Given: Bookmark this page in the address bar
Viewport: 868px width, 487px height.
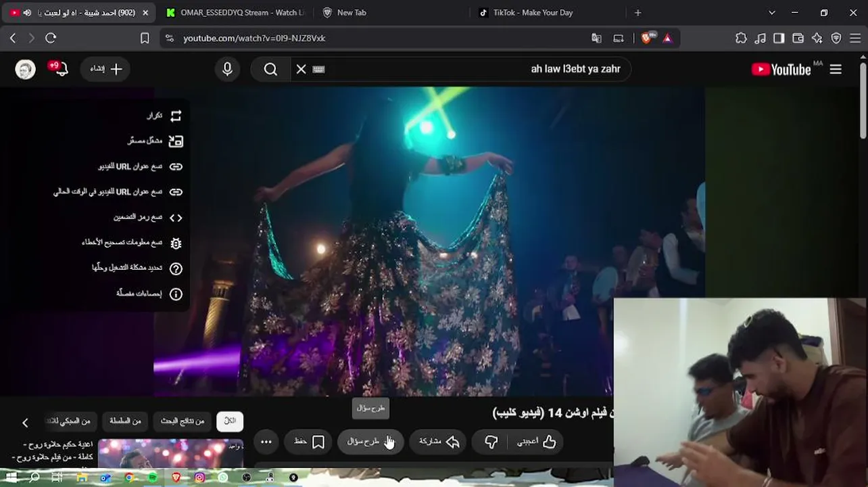Looking at the screenshot, I should [145, 39].
